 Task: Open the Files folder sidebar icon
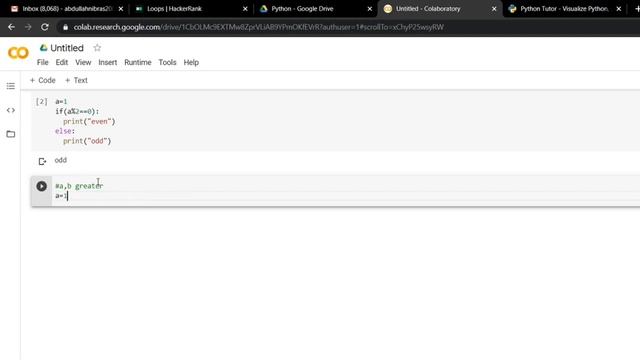tap(11, 134)
